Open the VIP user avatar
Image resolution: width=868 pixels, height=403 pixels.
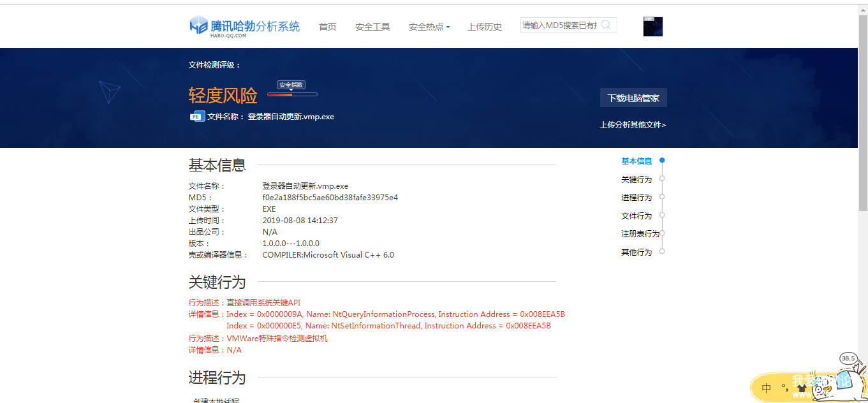652,27
